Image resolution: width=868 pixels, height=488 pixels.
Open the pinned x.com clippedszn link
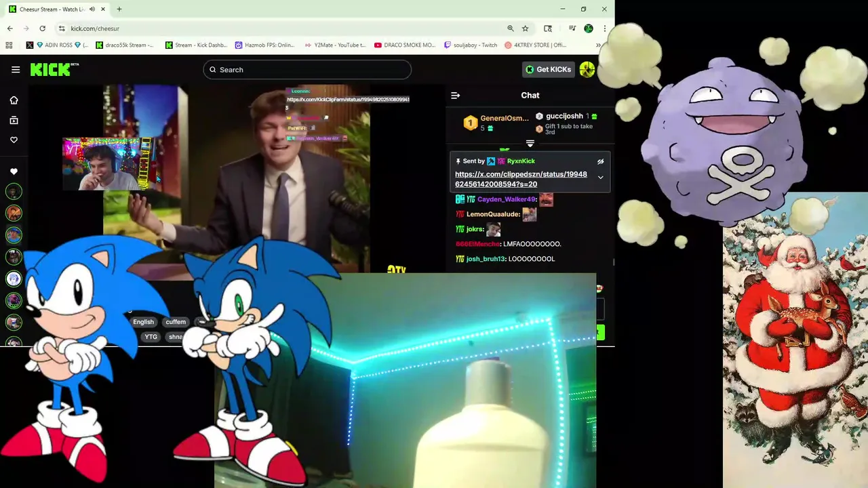click(521, 179)
